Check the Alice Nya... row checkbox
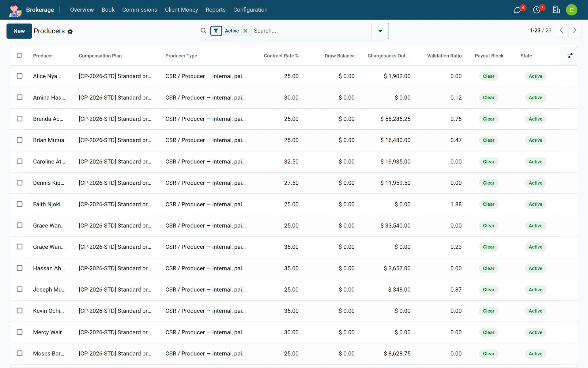 point(20,76)
